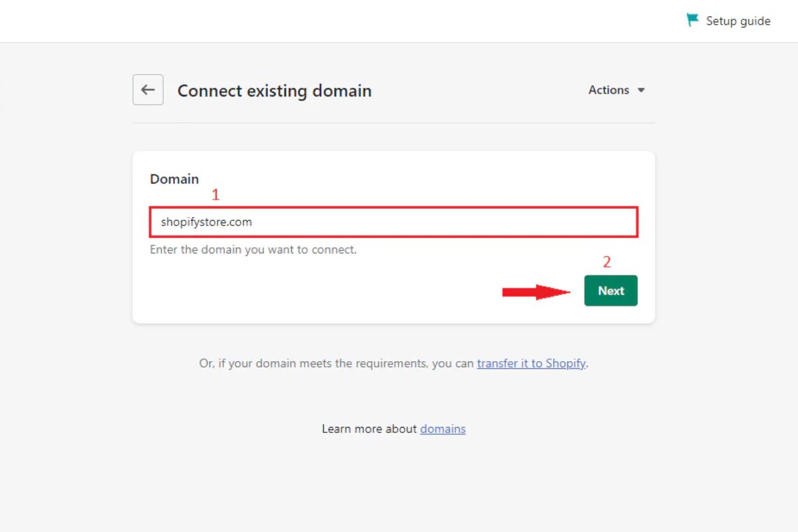Viewport: 798px width, 532px height.
Task: Open the 'domains' help link
Action: [442, 429]
